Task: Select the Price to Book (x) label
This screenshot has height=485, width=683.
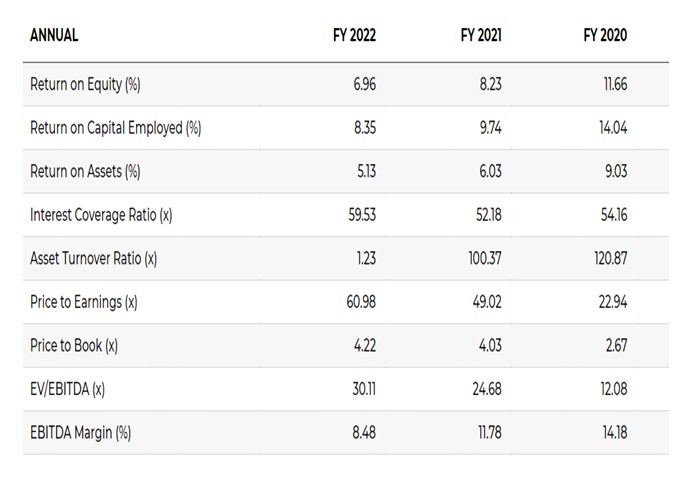Action: click(x=74, y=346)
